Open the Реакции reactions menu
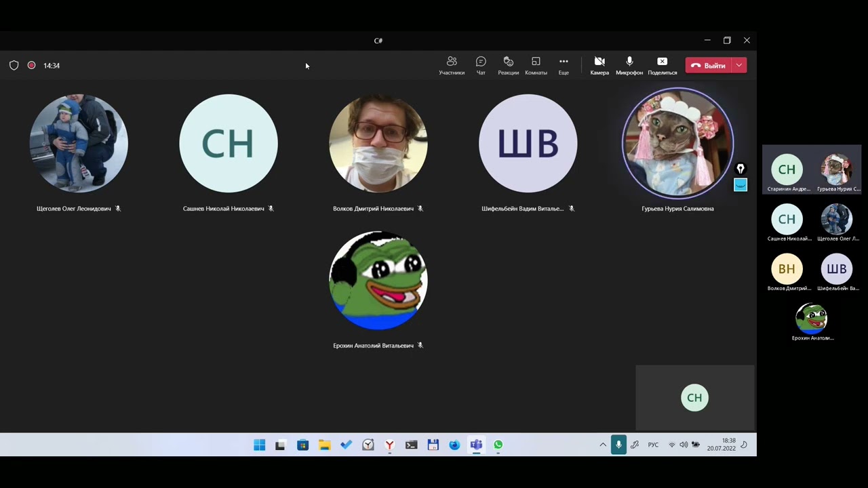Screen dimensions: 868x488 (508, 65)
